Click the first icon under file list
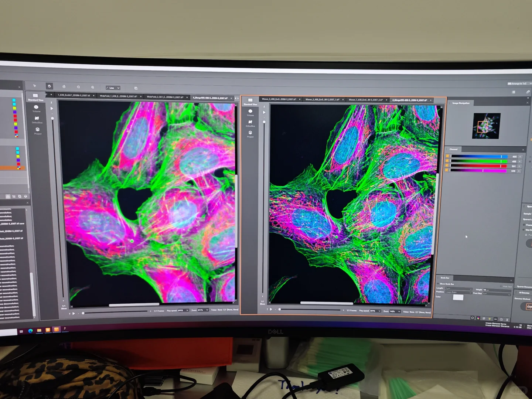The height and width of the screenshot is (399, 532). coord(8,197)
